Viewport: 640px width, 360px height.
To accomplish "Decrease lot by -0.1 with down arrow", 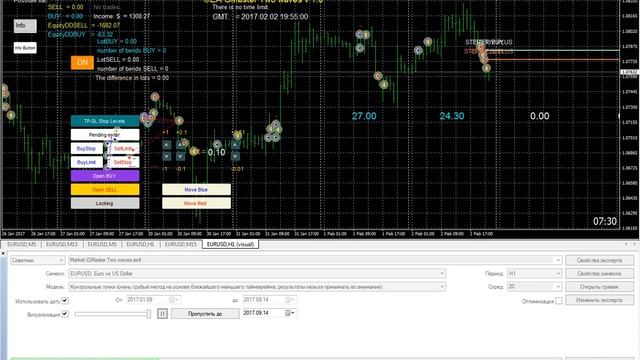I will [x=180, y=156].
